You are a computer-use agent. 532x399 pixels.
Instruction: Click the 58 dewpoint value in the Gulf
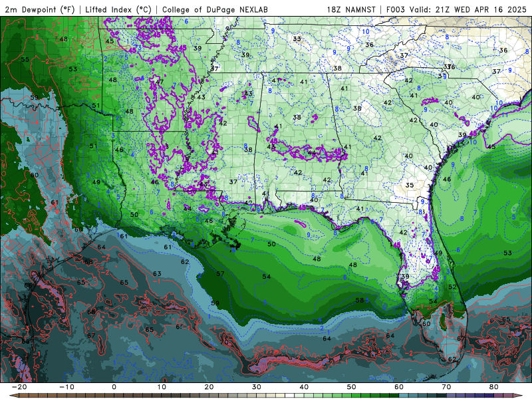coord(360,300)
